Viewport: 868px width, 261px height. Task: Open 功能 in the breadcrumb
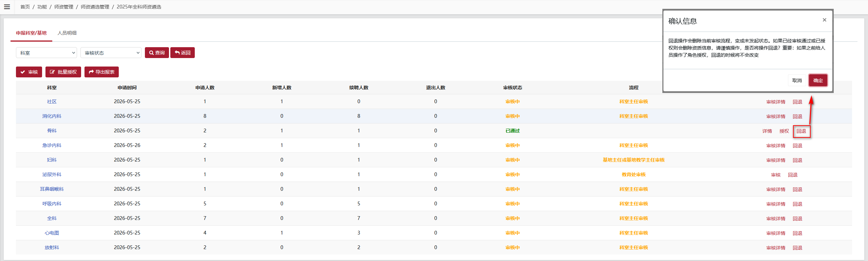tap(42, 7)
